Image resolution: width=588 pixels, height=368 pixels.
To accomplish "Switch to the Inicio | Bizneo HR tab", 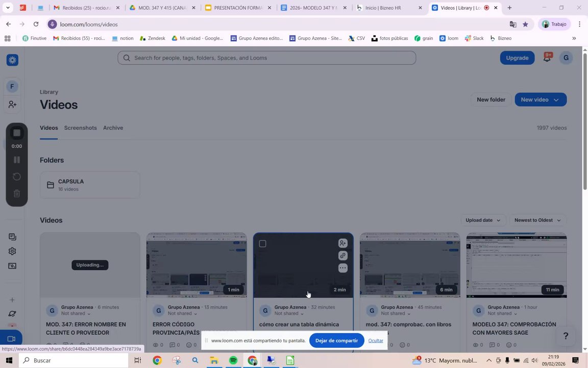I will (389, 8).
